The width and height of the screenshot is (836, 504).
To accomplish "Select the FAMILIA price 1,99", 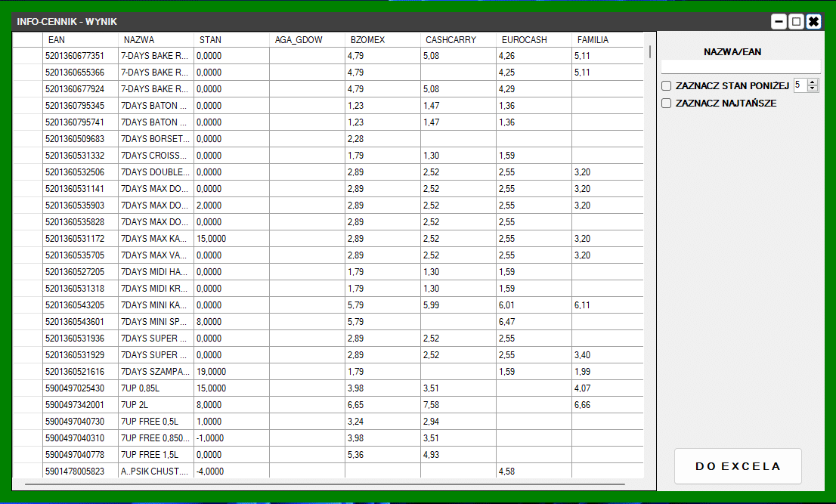I will pos(607,371).
